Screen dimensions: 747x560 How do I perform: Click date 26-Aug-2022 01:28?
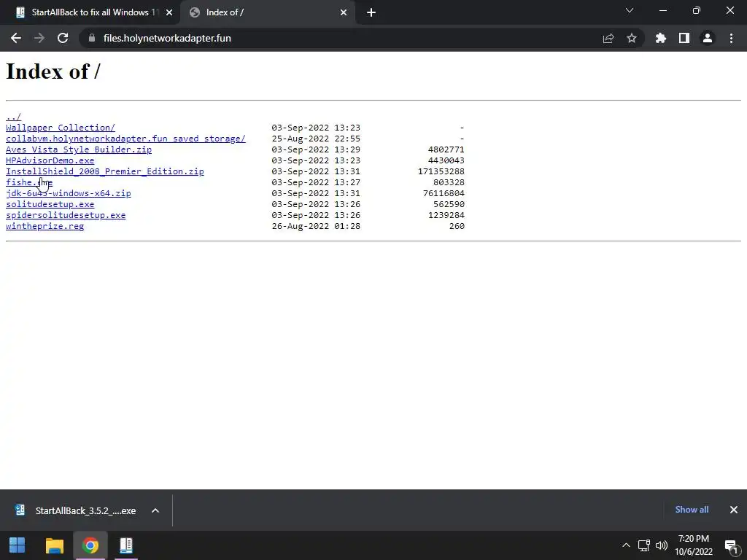[x=316, y=226]
